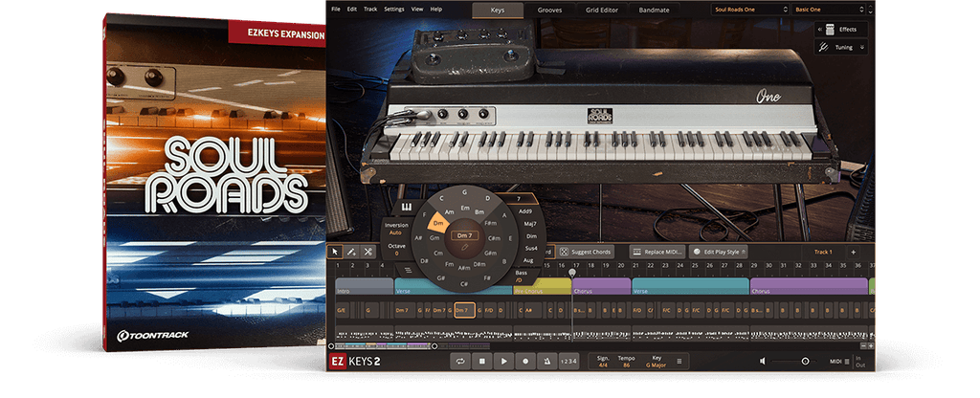Click the MIDI activity indicator
980x398 pixels.
click(838, 361)
